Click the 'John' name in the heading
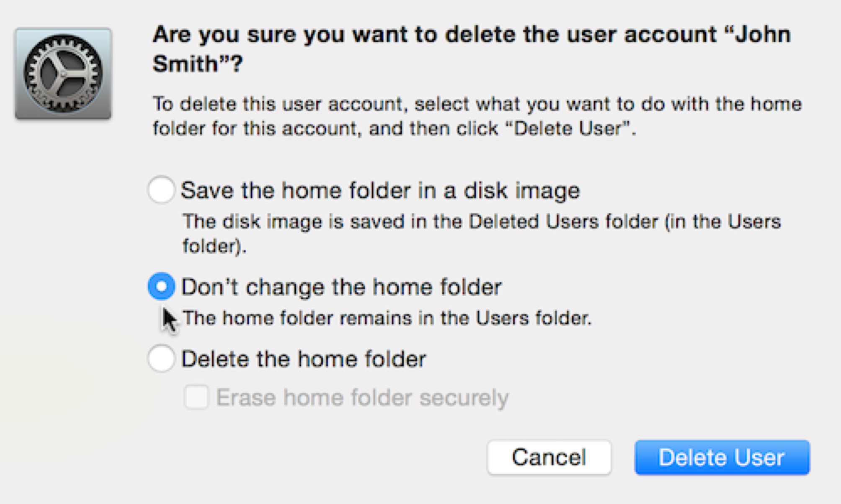Image resolution: width=841 pixels, height=504 pixels. [x=761, y=34]
